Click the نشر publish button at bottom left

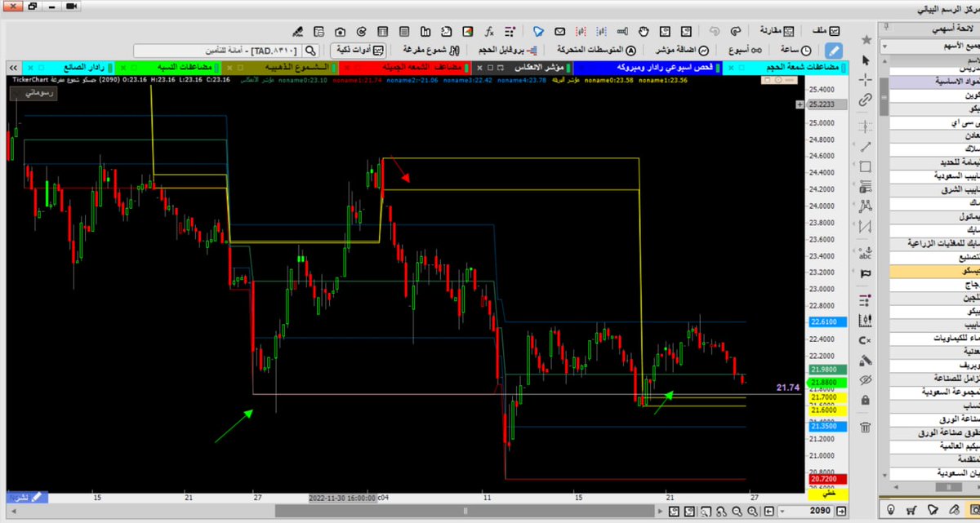coord(29,497)
